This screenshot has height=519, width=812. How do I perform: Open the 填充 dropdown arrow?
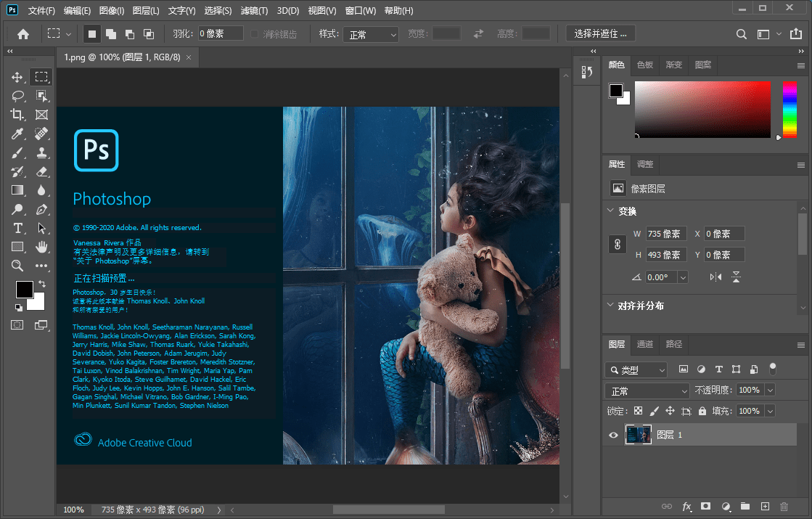(770, 412)
